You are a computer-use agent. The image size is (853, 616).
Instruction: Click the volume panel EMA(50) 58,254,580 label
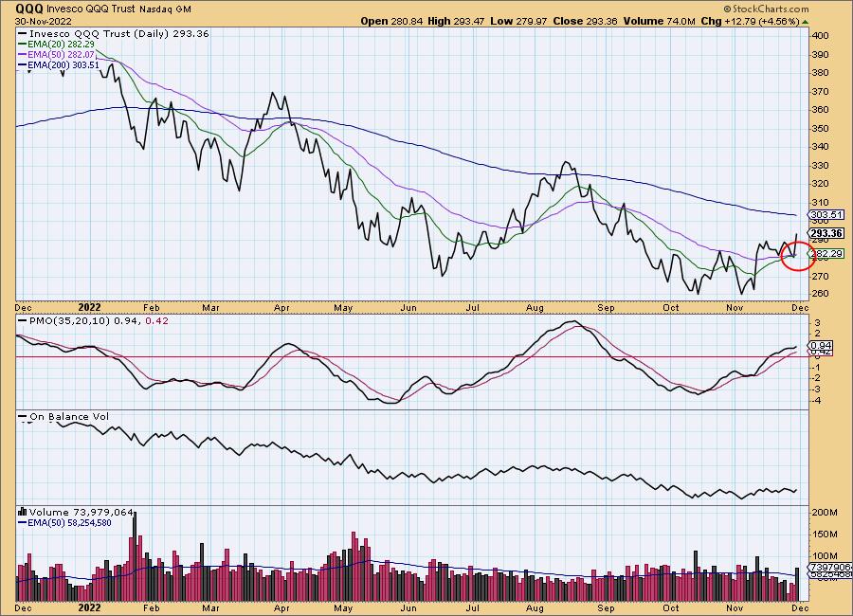pos(64,522)
